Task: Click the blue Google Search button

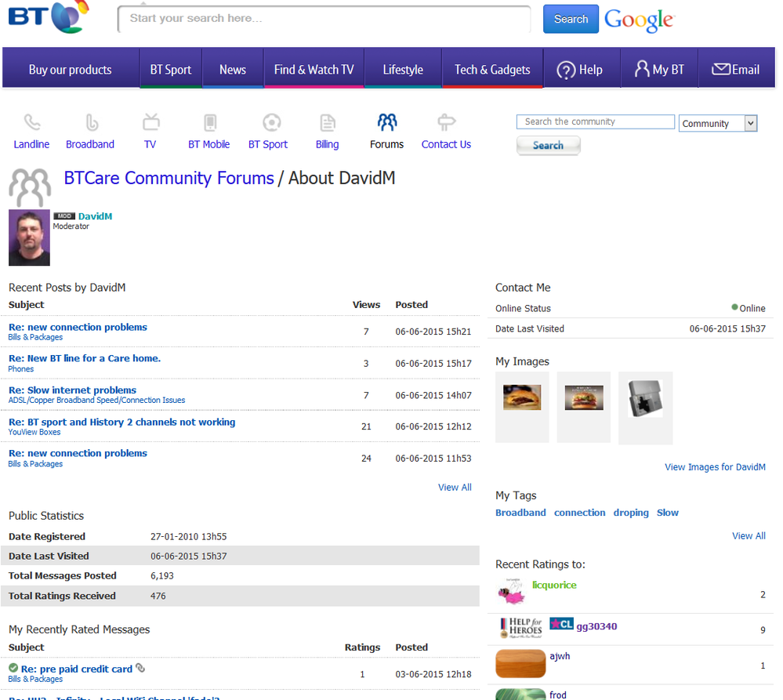Action: pyautogui.click(x=571, y=19)
